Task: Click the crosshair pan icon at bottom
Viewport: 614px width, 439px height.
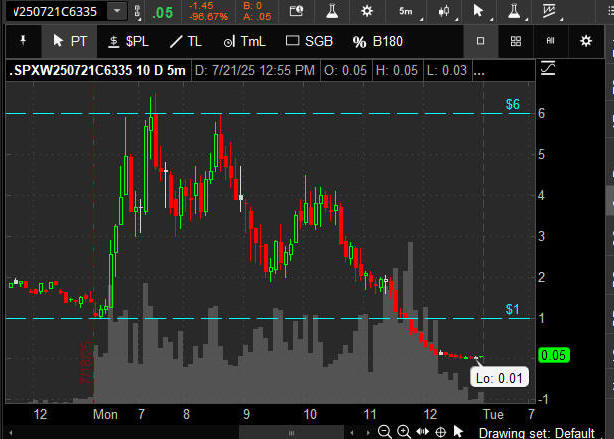Action: click(x=440, y=432)
